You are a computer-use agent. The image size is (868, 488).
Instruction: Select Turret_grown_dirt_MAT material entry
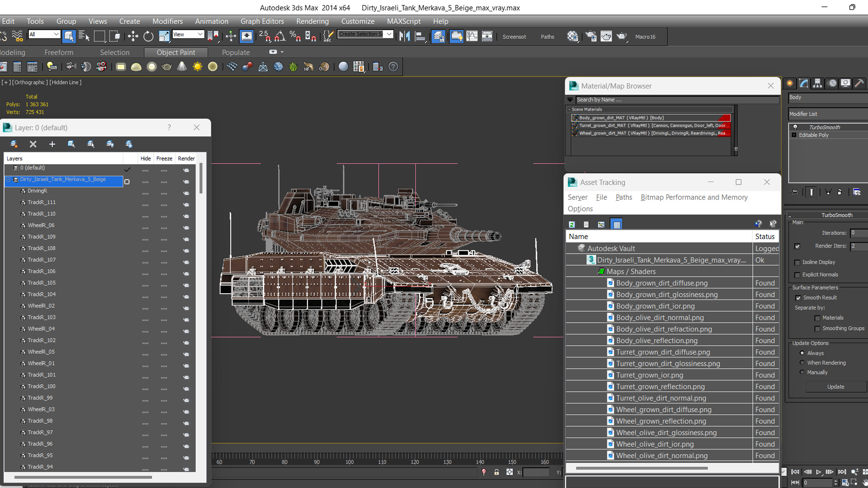[x=651, y=126]
